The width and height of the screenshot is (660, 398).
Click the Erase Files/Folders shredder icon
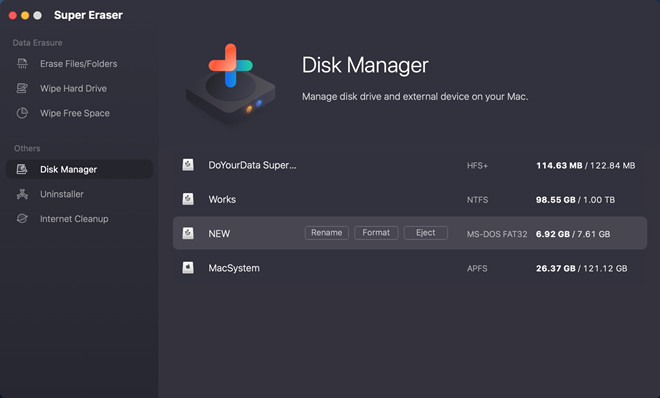coord(22,64)
